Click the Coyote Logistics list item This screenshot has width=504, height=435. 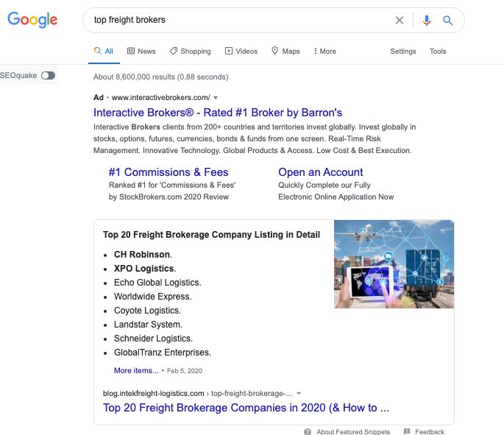point(148,311)
